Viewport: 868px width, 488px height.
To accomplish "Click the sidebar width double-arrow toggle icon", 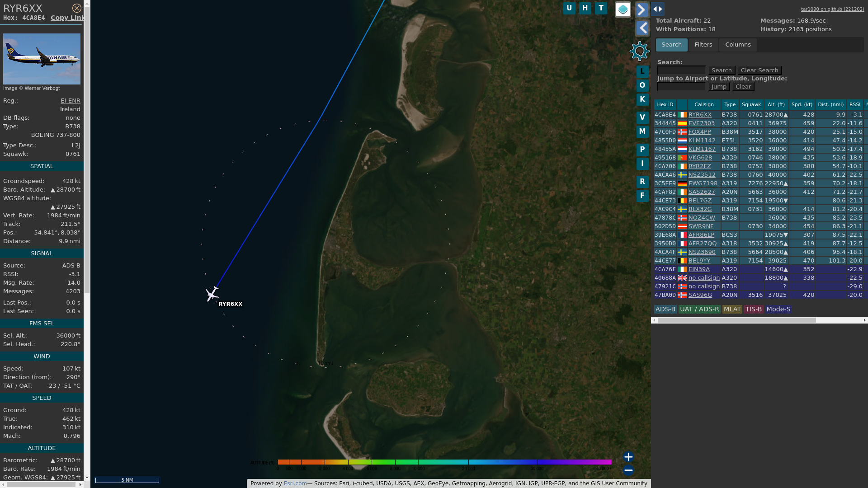I will pyautogui.click(x=658, y=9).
